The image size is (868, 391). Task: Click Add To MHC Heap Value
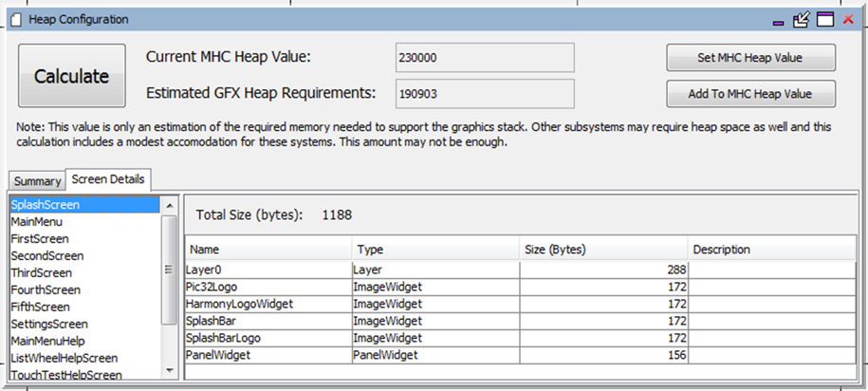coord(750,94)
